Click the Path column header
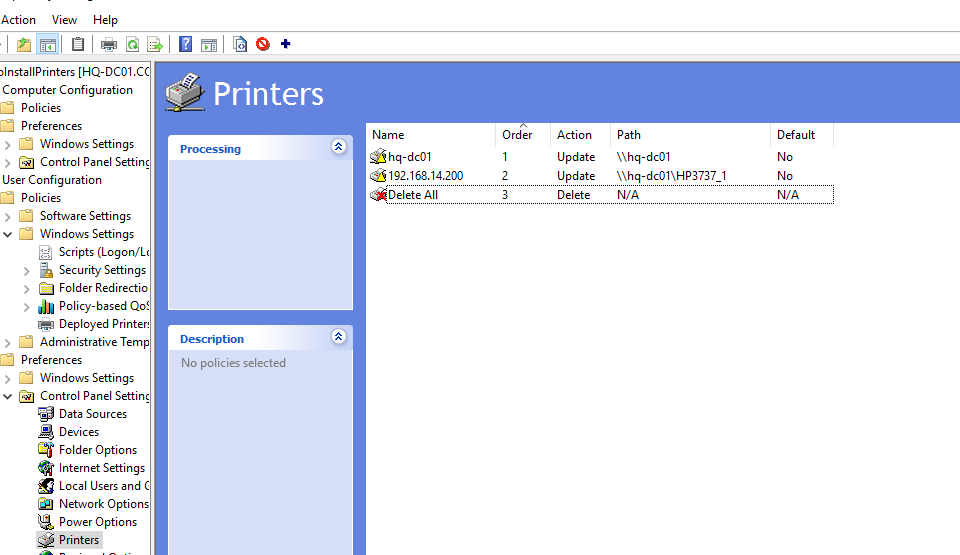This screenshot has height=555, width=960. (x=629, y=135)
